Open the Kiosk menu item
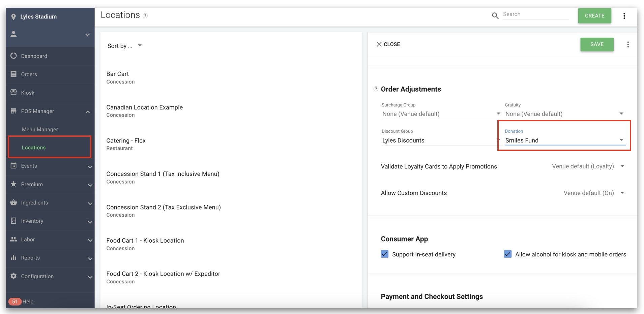 click(50, 93)
